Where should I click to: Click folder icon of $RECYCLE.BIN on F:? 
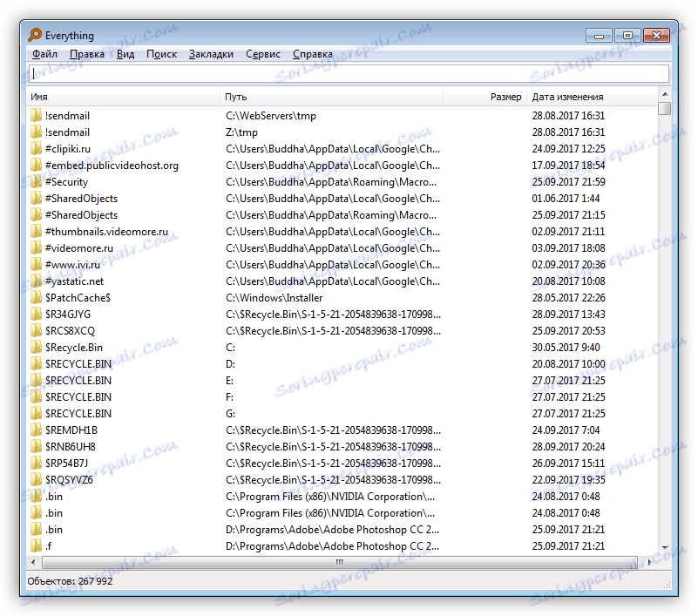click(x=36, y=397)
